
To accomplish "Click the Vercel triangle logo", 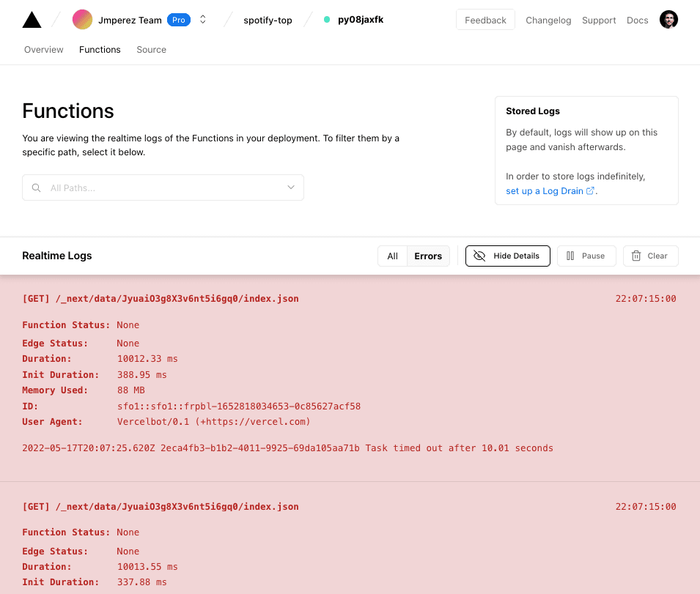I will pyautogui.click(x=31, y=19).
